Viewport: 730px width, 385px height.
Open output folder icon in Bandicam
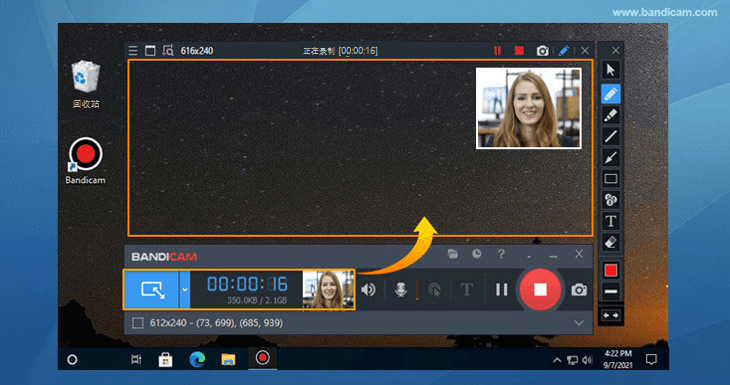[453, 254]
